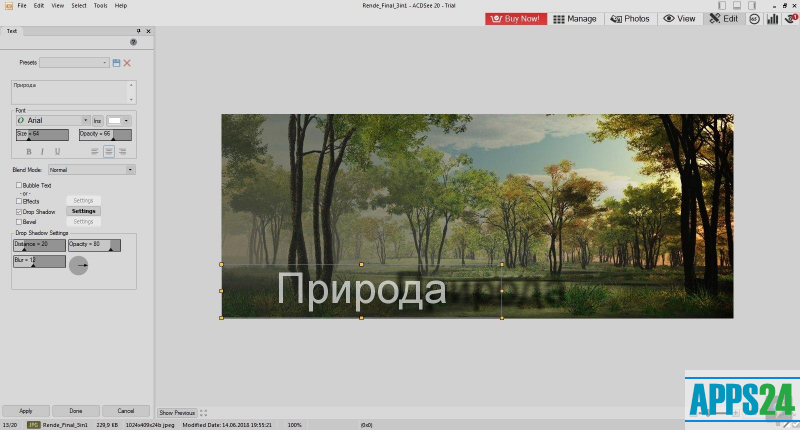Apply italic style to text
The image size is (800, 430).
click(x=42, y=152)
